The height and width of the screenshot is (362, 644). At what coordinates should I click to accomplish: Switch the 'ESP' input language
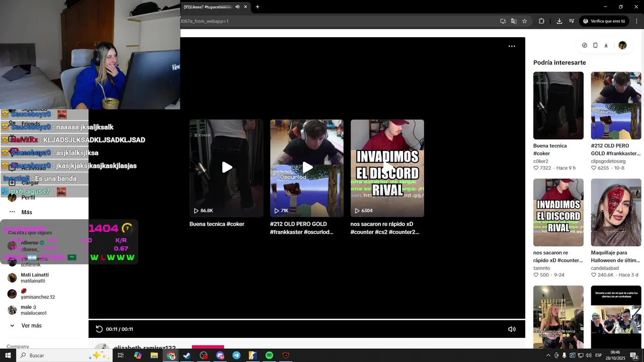point(598,355)
